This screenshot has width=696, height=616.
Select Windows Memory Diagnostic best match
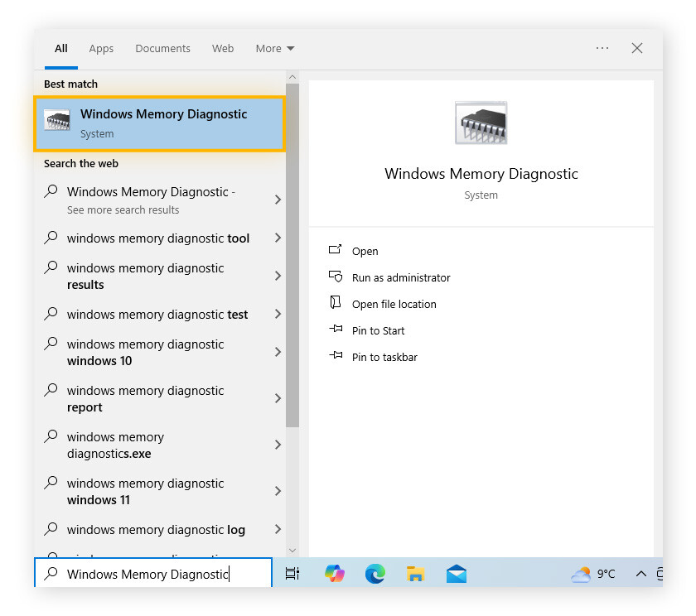click(159, 123)
